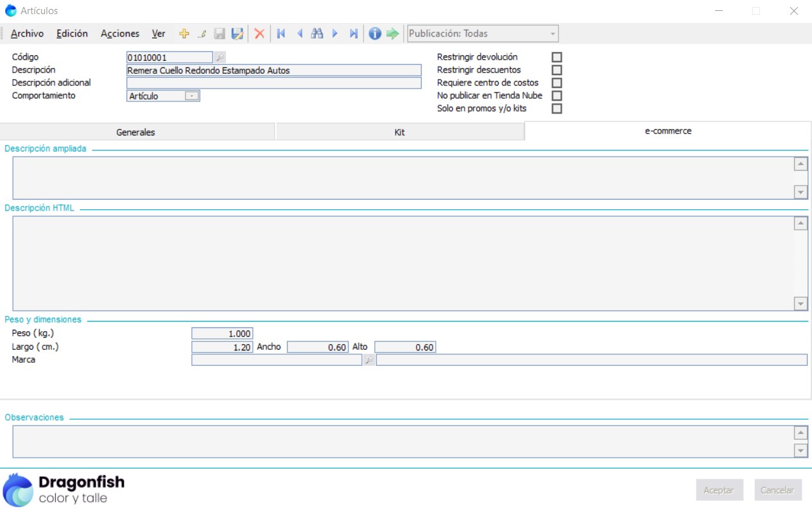Switch to the Generales tab
The height and width of the screenshot is (509, 812).
pyautogui.click(x=135, y=132)
